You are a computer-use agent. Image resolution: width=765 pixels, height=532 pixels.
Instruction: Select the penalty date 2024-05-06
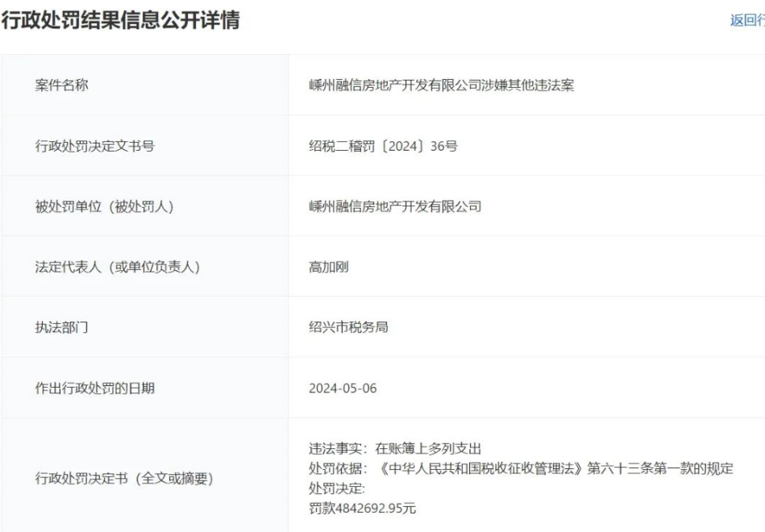pyautogui.click(x=343, y=389)
